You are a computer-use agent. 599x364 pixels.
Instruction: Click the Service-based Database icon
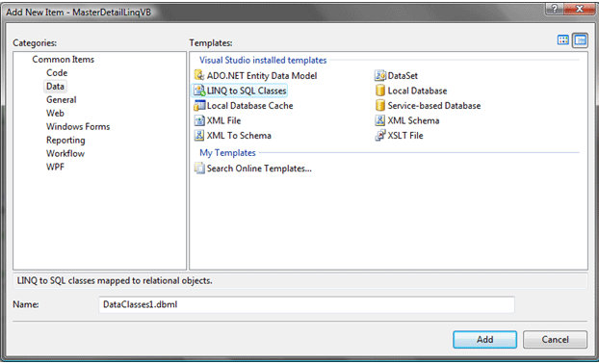[x=380, y=105]
